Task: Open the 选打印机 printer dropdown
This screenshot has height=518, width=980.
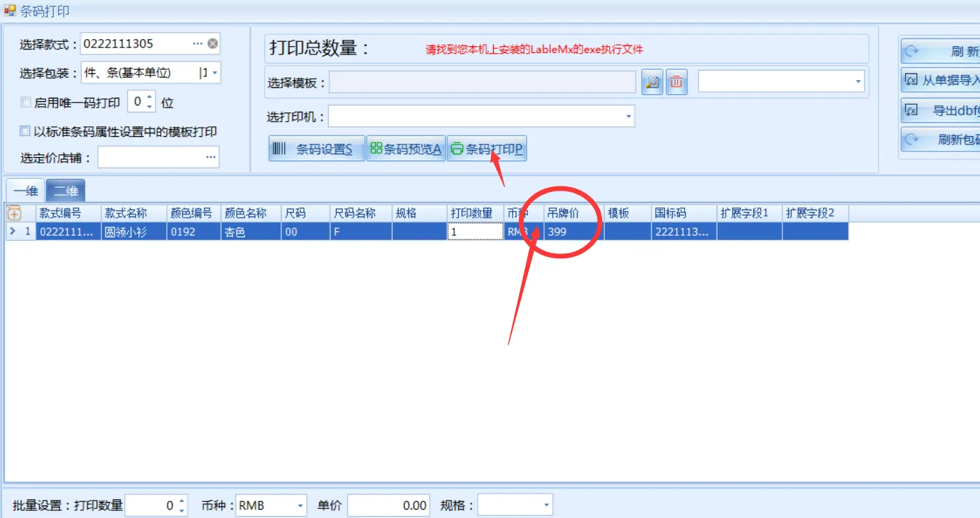Action: click(628, 116)
